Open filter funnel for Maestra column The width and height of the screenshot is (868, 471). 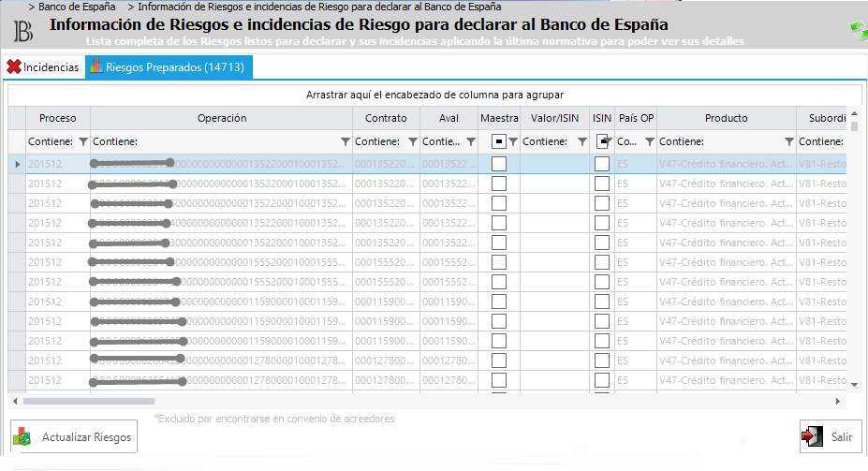click(512, 141)
